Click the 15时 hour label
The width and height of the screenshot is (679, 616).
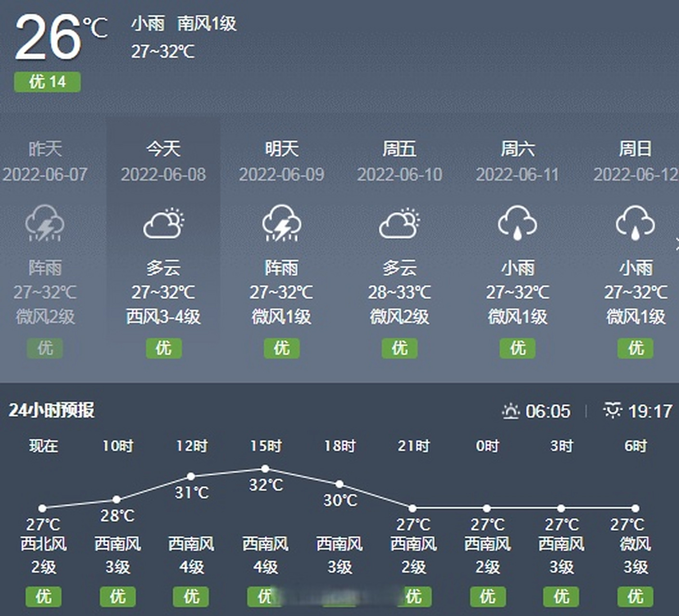[x=265, y=446]
